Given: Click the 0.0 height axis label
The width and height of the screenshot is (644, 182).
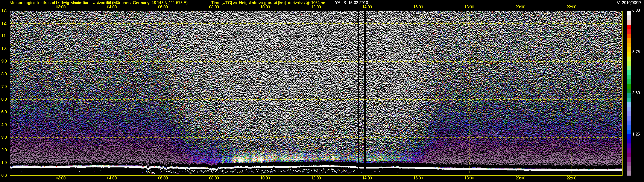Looking at the screenshot, I should pyautogui.click(x=4, y=175).
